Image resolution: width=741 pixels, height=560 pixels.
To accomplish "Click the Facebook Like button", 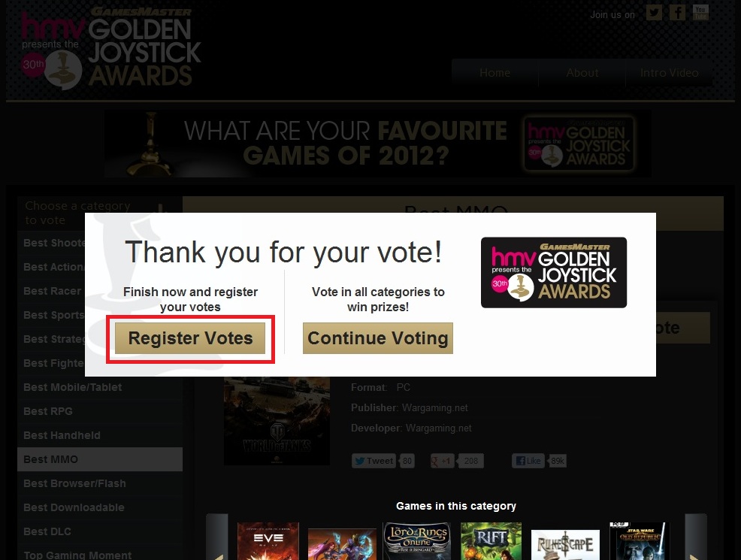I will [528, 461].
